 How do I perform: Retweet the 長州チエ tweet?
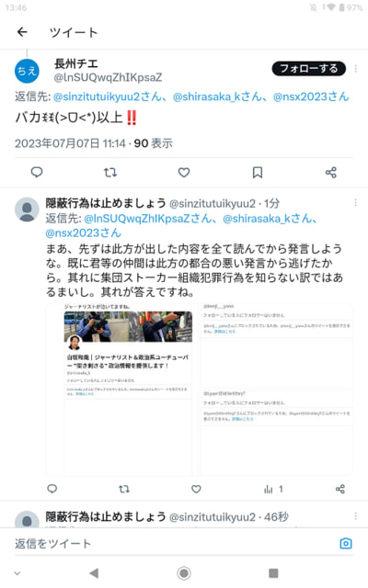point(110,172)
